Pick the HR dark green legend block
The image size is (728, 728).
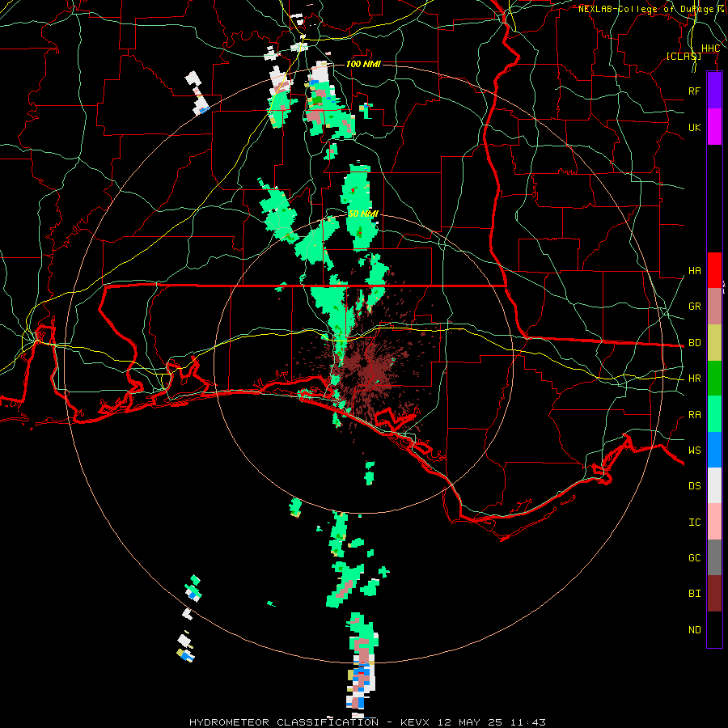[714, 379]
